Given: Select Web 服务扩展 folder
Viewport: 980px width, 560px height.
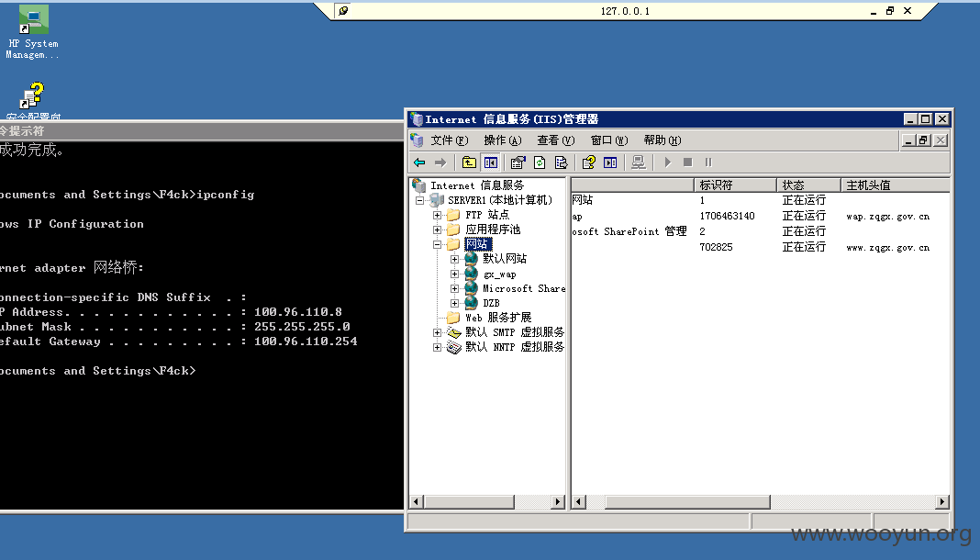Looking at the screenshot, I should click(498, 318).
